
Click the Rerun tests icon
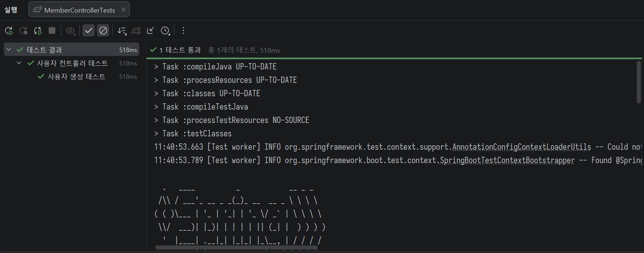[9, 30]
